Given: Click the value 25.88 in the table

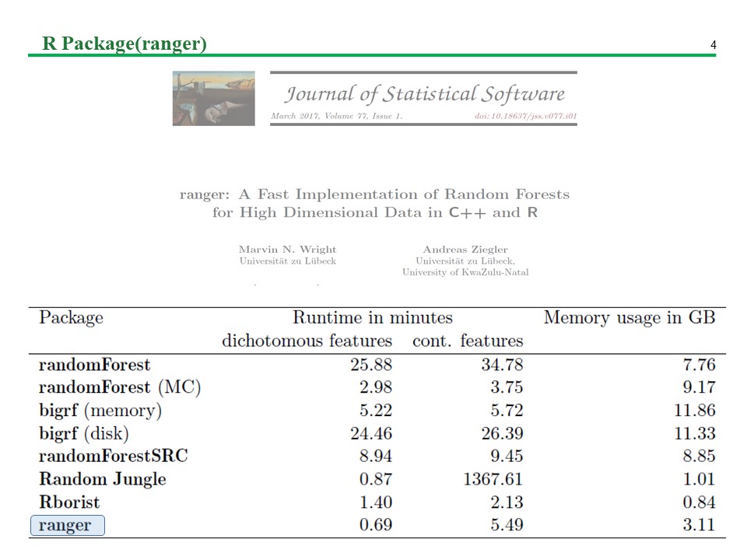Looking at the screenshot, I should pos(371,365).
